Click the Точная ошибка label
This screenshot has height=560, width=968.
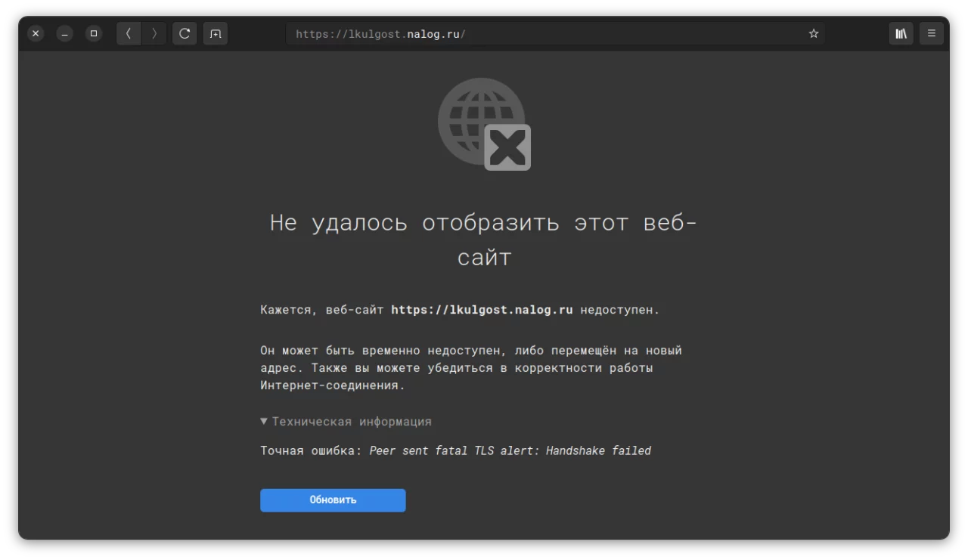[312, 450]
